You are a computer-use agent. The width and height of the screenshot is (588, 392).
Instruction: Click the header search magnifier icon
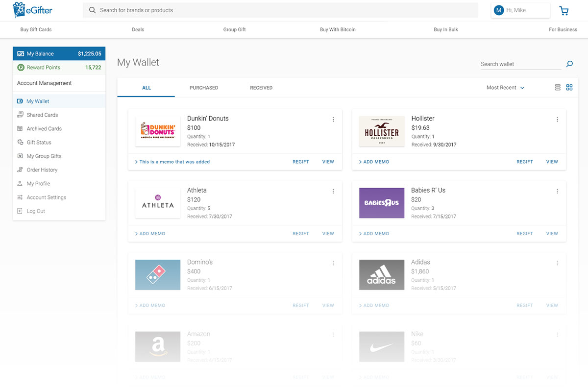[x=92, y=10]
